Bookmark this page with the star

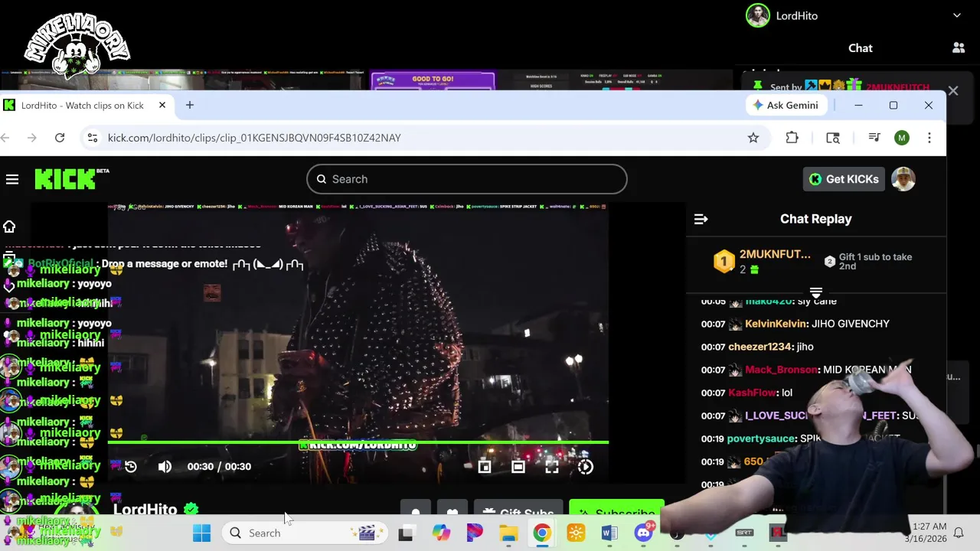(x=753, y=138)
